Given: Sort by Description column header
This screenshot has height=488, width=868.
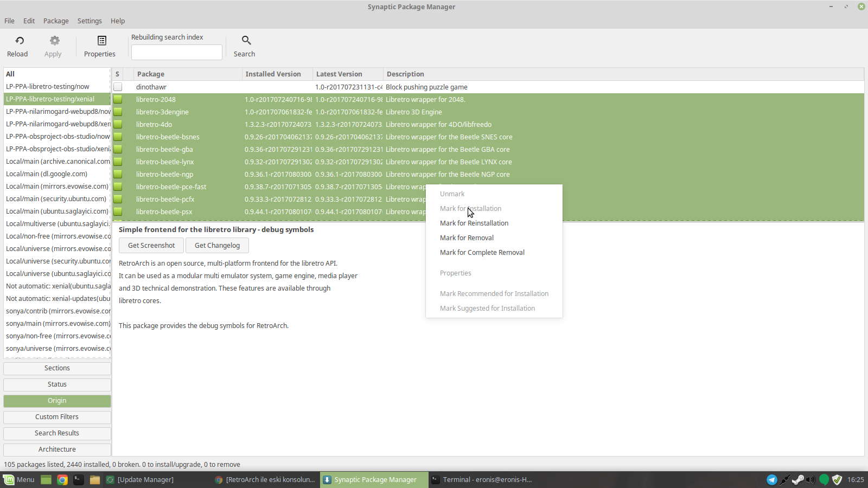Looking at the screenshot, I should 623,74.
